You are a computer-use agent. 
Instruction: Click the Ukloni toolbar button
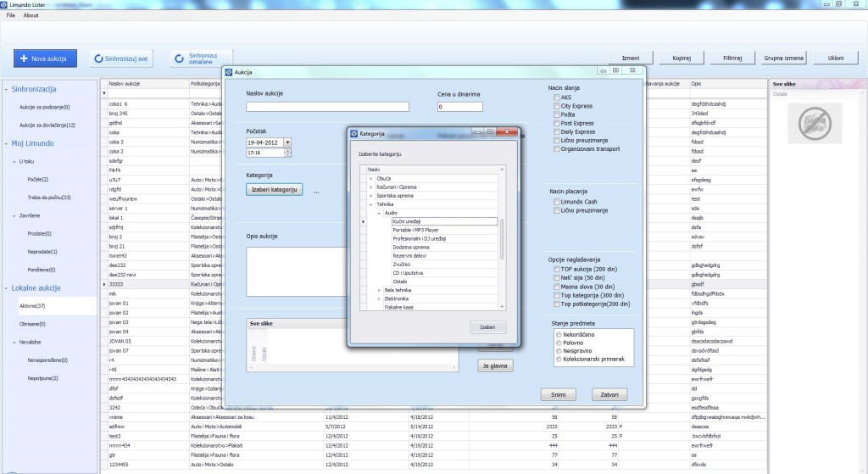coord(836,59)
